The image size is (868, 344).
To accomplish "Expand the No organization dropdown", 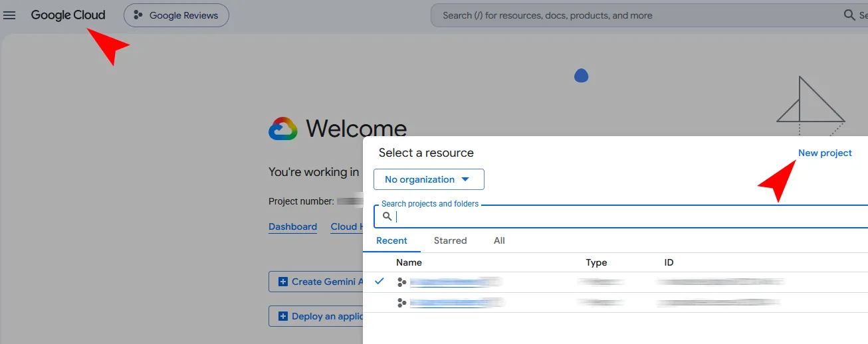I will 429,179.
